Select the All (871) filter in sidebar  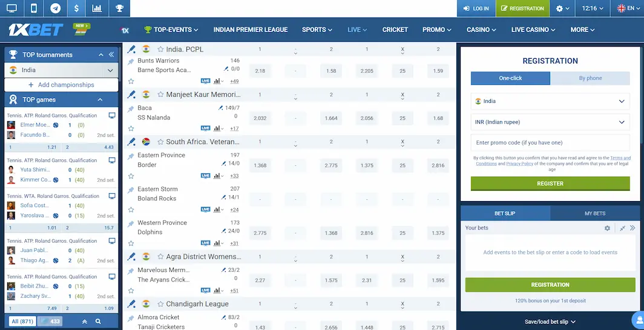coord(22,322)
